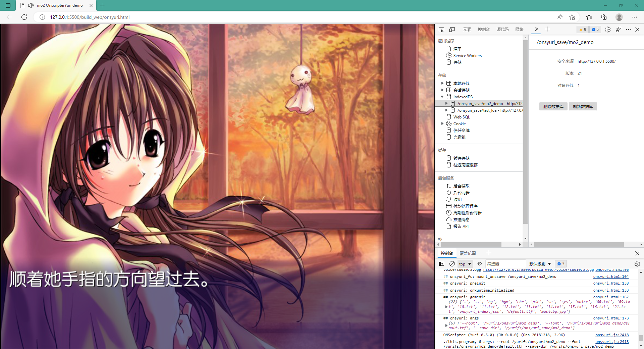Select 付款处理程序 card icon item
This screenshot has height=349, width=644.
pyautogui.click(x=449, y=206)
